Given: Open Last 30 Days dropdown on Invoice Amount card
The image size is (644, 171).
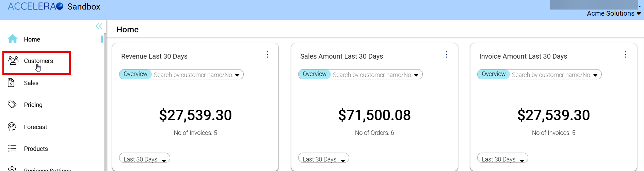Looking at the screenshot, I should point(503,159).
